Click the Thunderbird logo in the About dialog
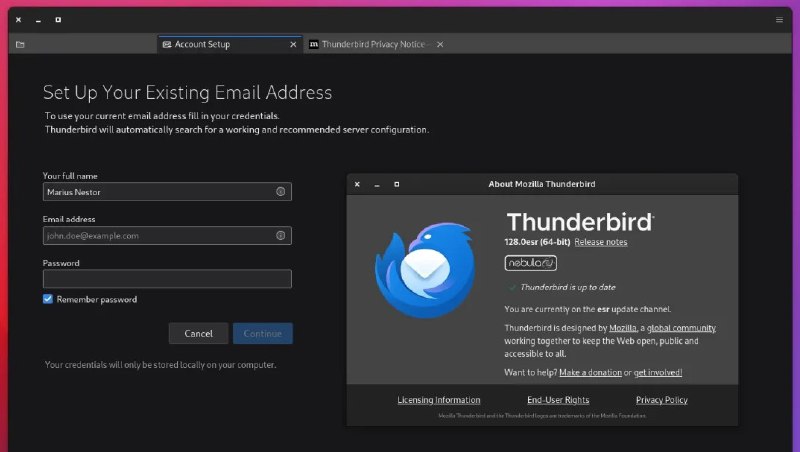 (425, 270)
